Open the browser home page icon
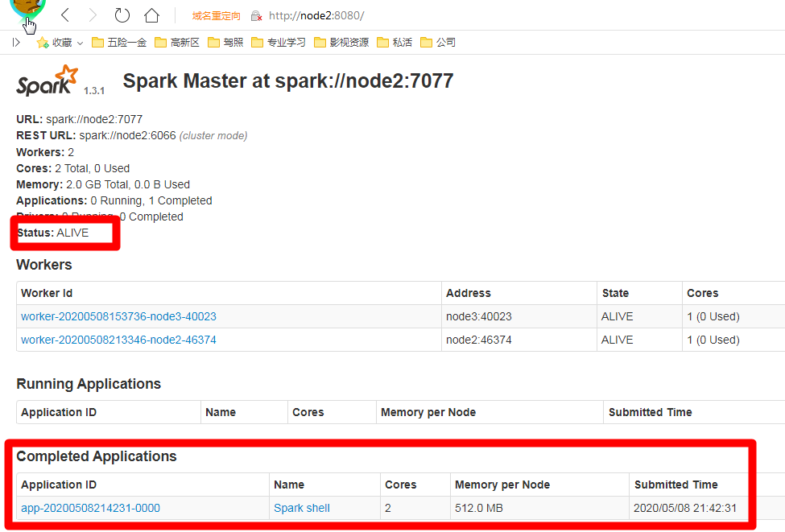The image size is (785, 532). (x=151, y=15)
